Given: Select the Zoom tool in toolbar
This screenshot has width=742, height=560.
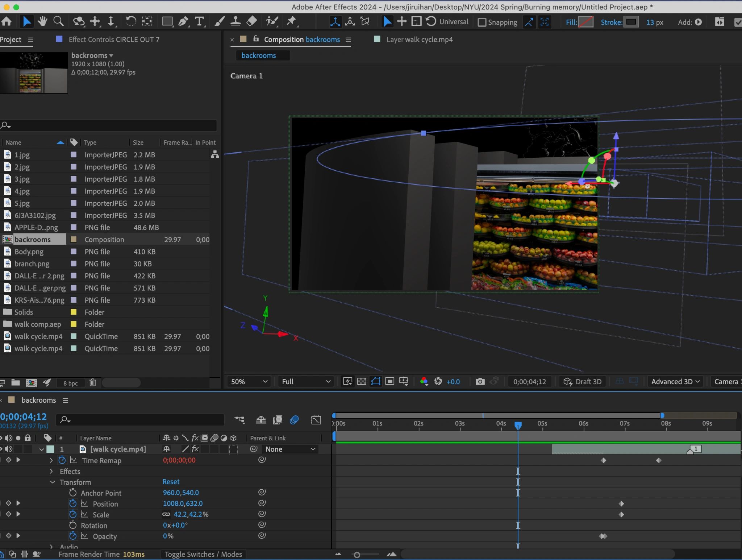Looking at the screenshot, I should tap(58, 22).
